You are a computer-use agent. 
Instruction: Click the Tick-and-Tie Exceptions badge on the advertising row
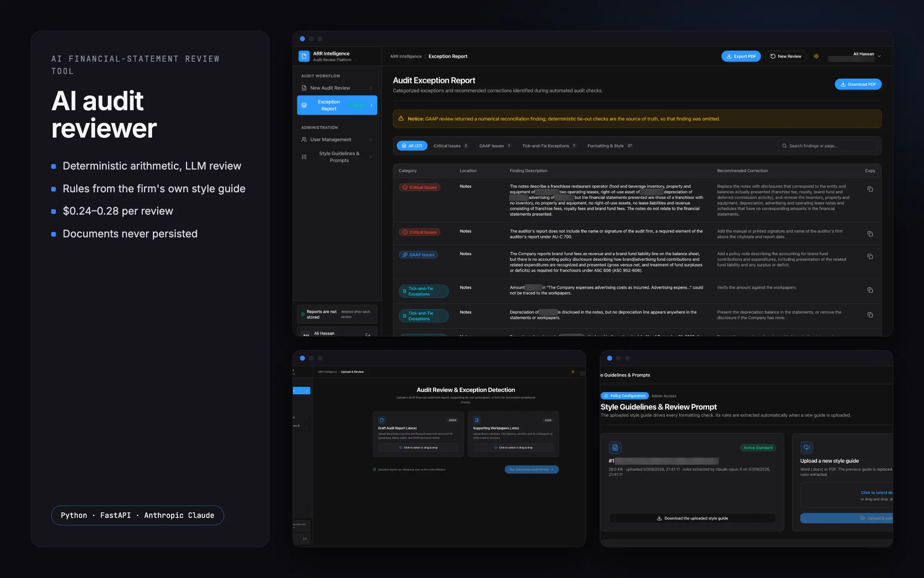pyautogui.click(x=423, y=291)
